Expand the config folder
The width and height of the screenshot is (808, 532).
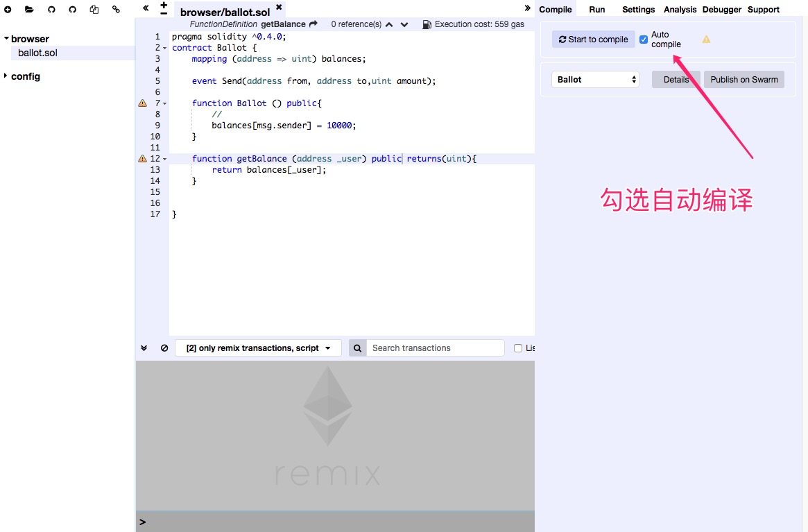tap(6, 76)
